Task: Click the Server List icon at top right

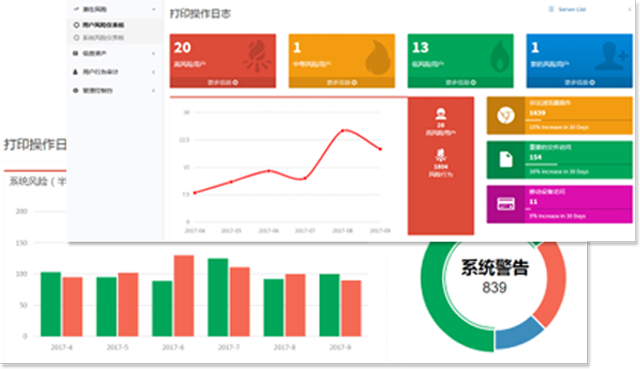Action: click(551, 9)
